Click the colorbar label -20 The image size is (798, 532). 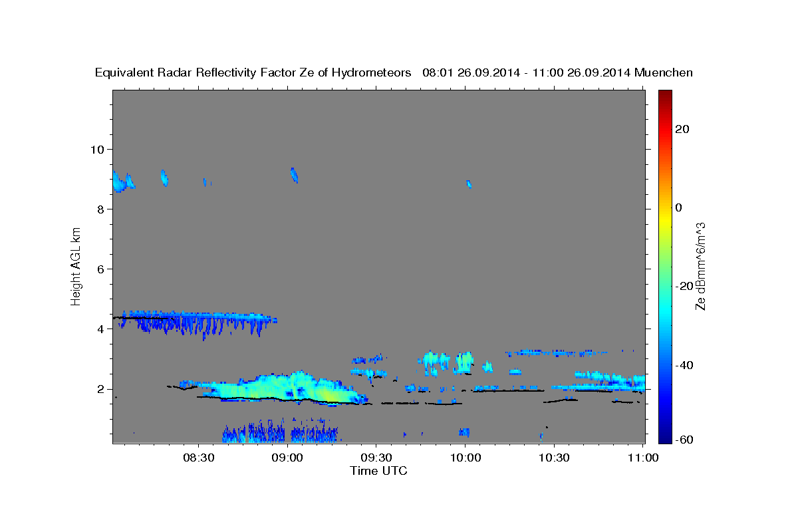(x=684, y=286)
